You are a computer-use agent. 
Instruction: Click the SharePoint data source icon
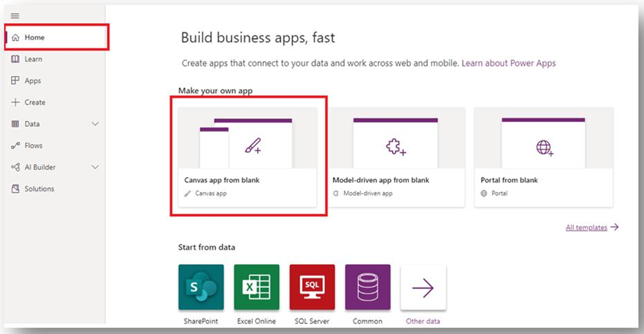(x=201, y=287)
